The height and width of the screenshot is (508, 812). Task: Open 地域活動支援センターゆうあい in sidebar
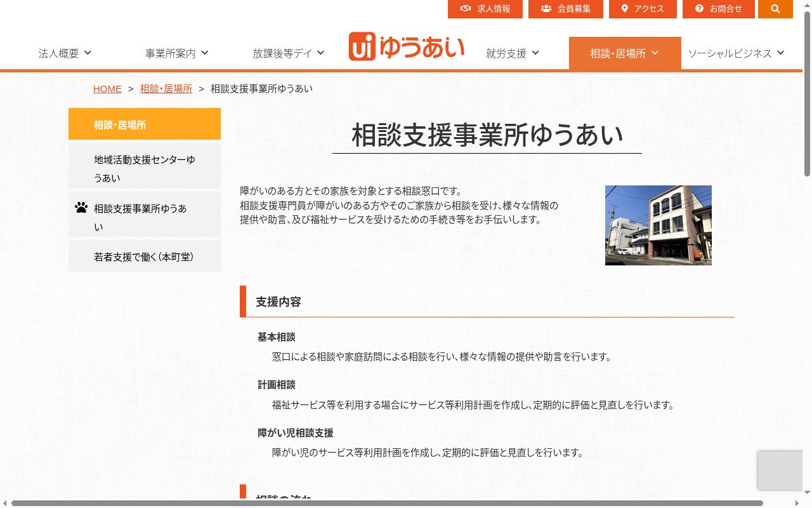145,166
